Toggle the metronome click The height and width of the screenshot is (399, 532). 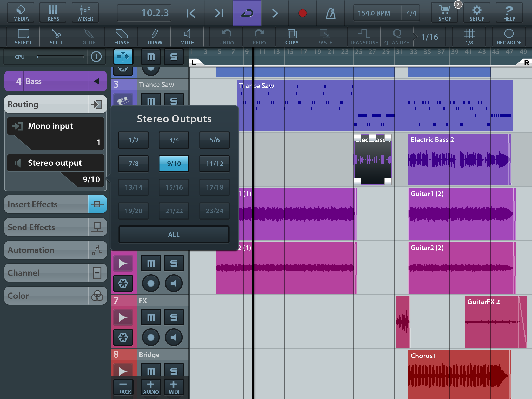pos(331,13)
